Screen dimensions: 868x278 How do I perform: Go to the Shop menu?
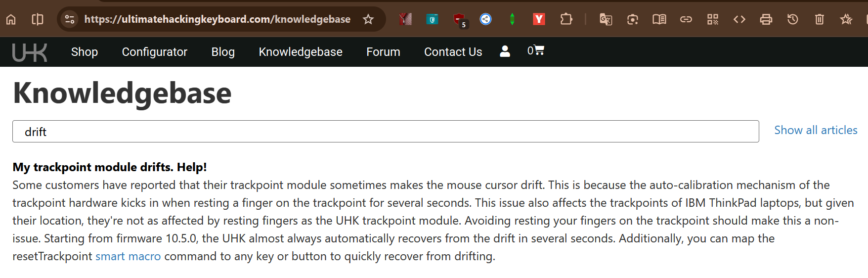click(85, 52)
